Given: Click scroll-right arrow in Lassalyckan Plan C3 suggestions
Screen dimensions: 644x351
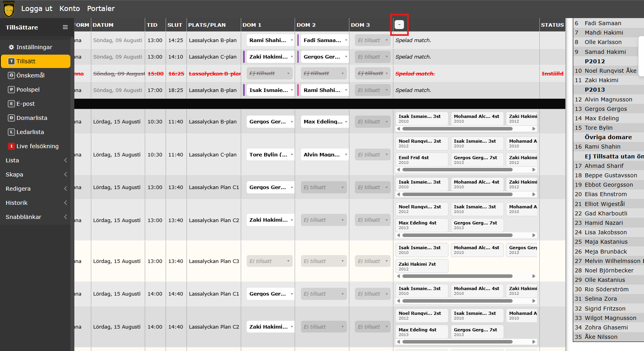Looking at the screenshot, I should pos(534,276).
